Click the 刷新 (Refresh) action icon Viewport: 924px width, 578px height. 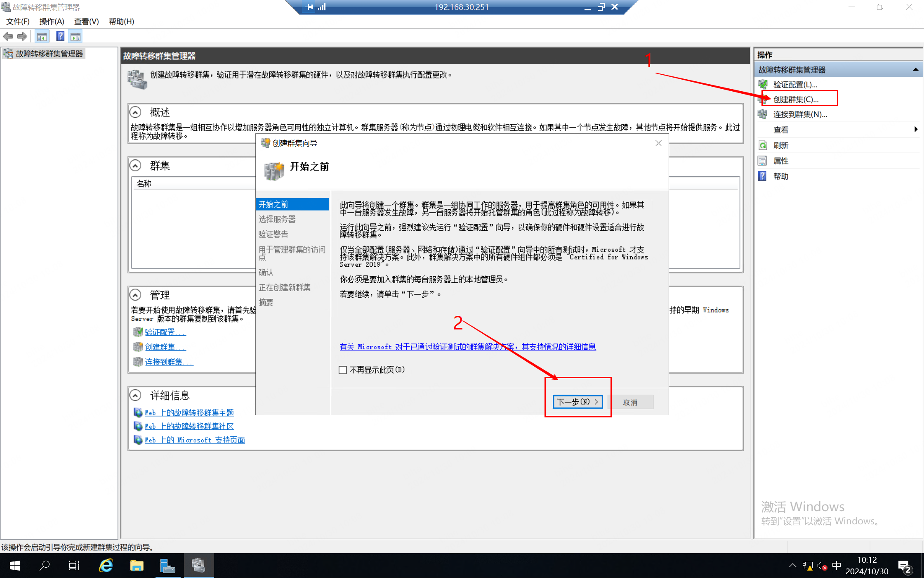[x=763, y=145]
